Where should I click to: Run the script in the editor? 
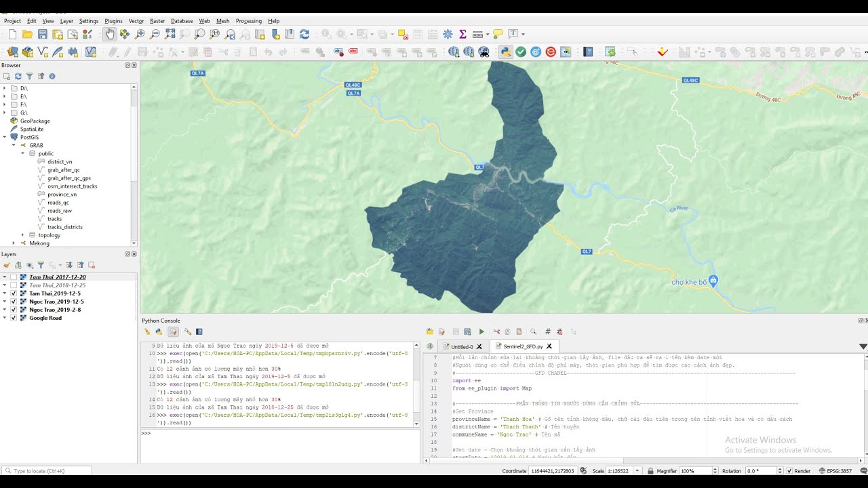click(x=481, y=331)
